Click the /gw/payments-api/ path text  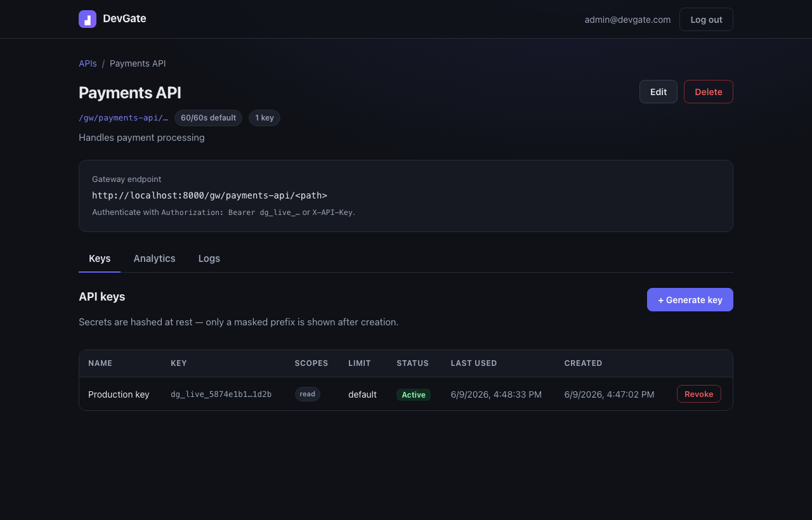123,118
